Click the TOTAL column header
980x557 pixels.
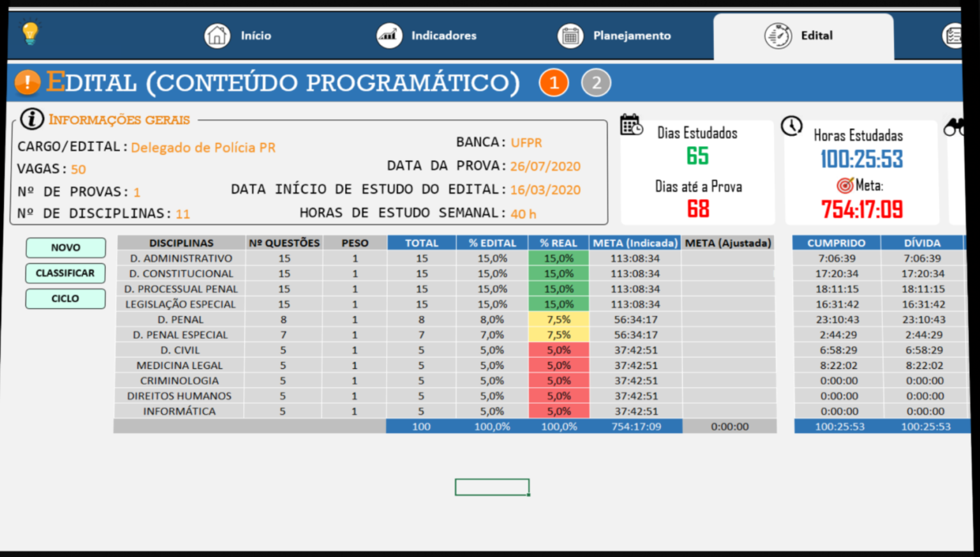click(x=422, y=243)
